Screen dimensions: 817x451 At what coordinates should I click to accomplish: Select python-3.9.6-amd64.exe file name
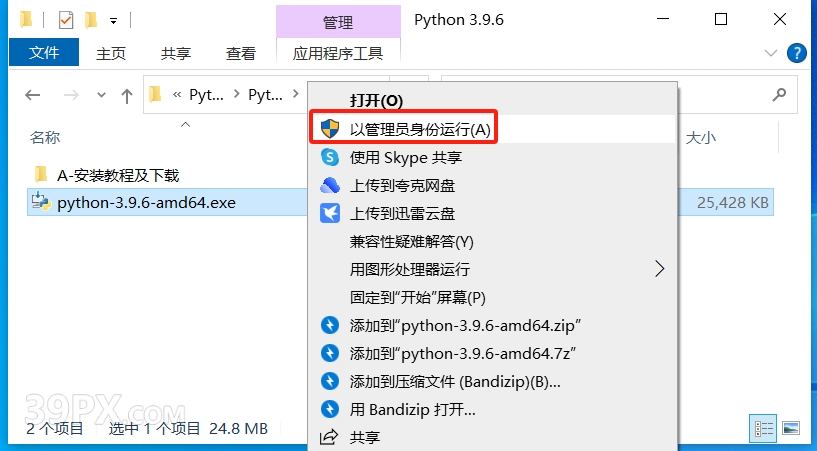click(x=146, y=203)
